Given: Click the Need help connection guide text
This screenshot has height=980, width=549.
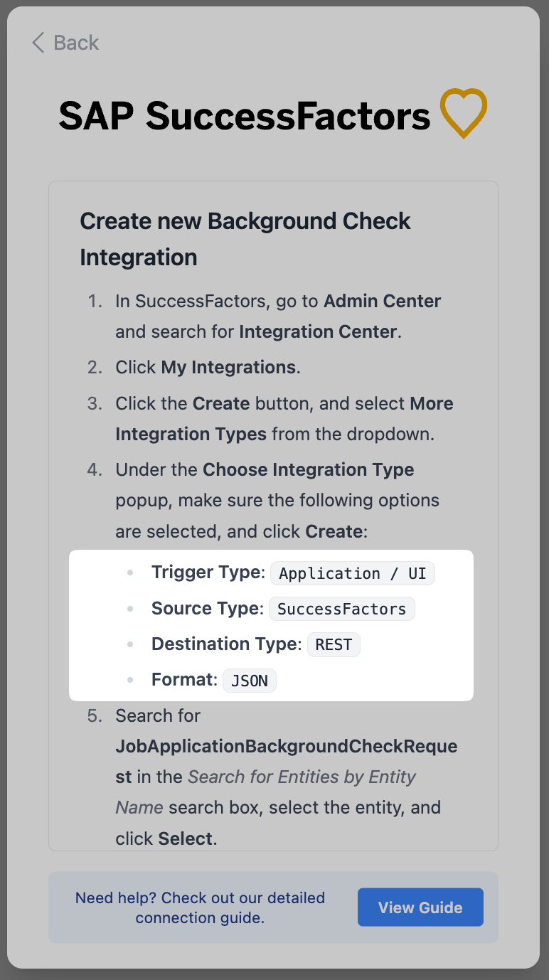Looking at the screenshot, I should point(200,907).
